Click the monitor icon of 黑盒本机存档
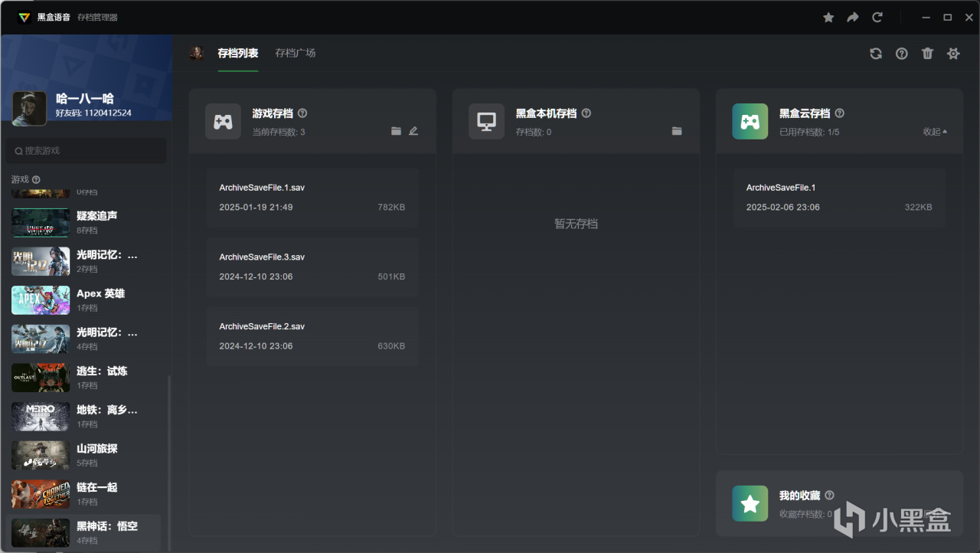 click(x=487, y=121)
